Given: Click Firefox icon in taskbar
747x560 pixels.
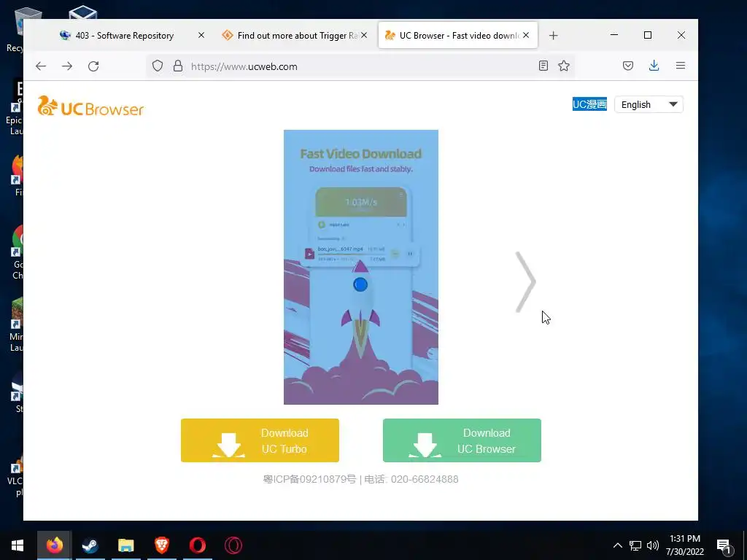Looking at the screenshot, I should tap(55, 545).
